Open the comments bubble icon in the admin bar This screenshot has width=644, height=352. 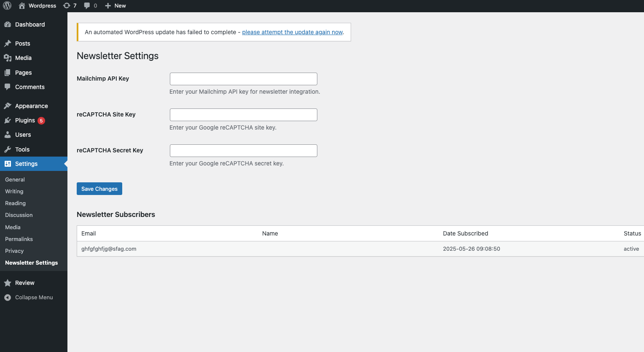point(87,5)
